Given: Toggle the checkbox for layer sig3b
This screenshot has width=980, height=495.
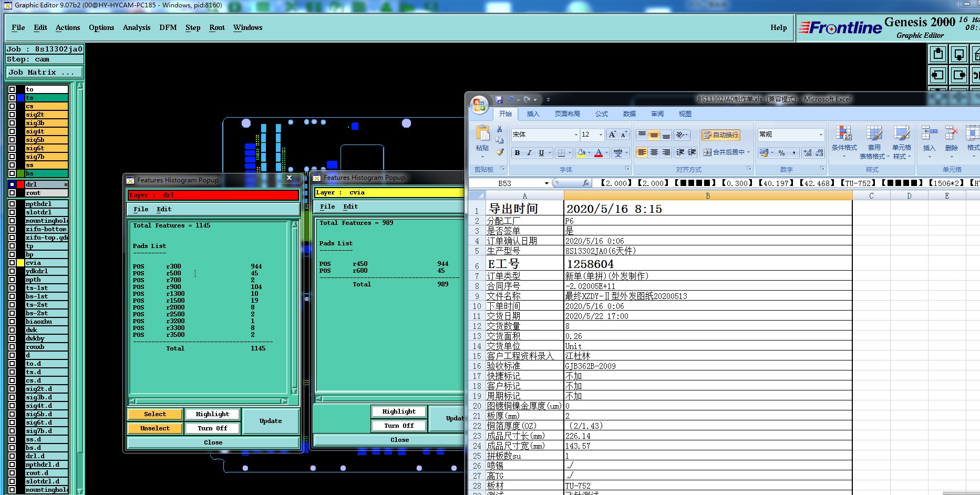Looking at the screenshot, I should pyautogui.click(x=12, y=123).
